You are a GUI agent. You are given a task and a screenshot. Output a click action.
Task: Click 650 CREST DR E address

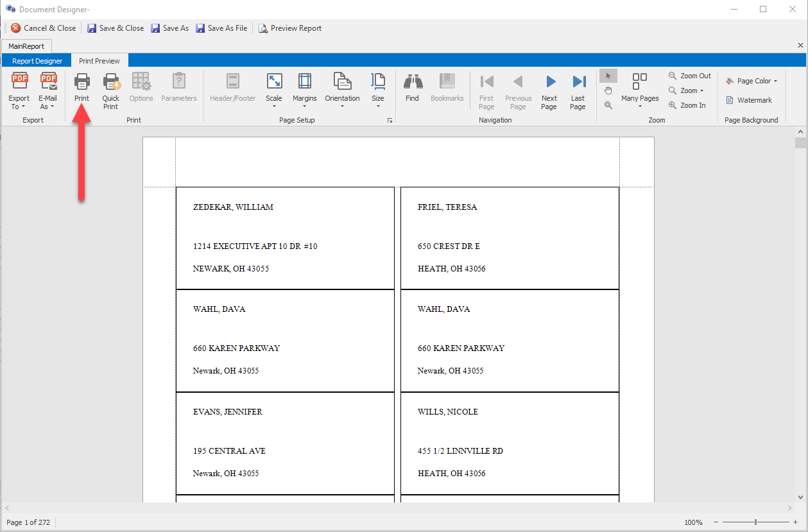coord(449,246)
